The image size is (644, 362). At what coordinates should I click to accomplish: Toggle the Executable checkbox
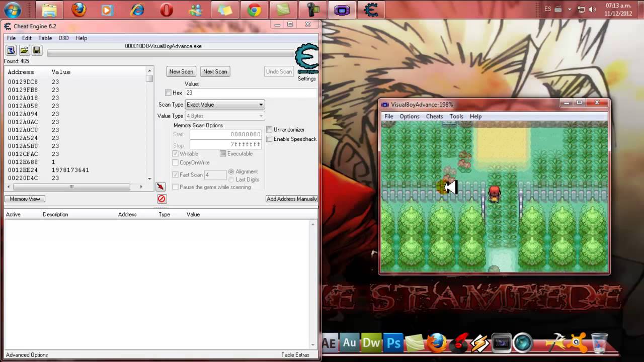pyautogui.click(x=223, y=154)
